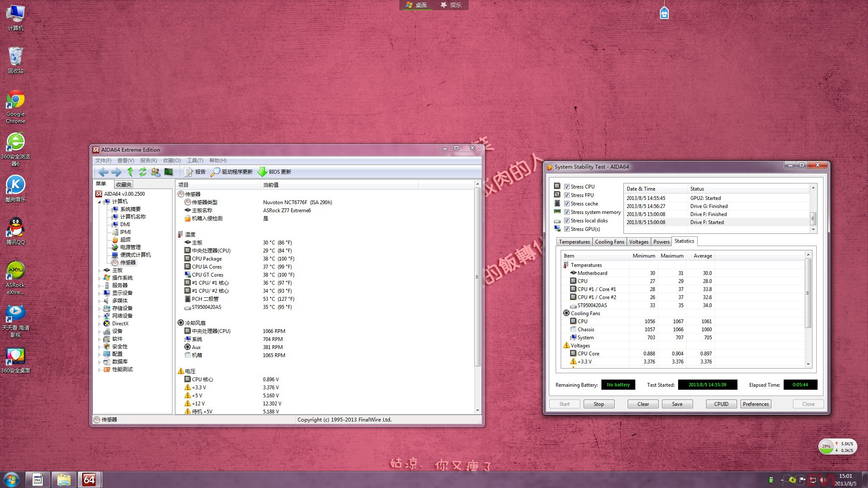Screen dimensions: 868x488
Task: Open the 工具(T) menu
Action: [x=195, y=161]
